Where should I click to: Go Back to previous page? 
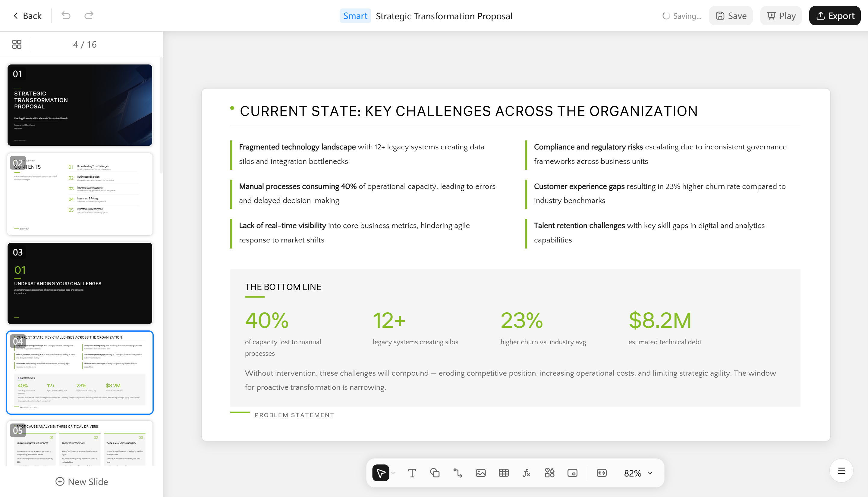click(27, 16)
